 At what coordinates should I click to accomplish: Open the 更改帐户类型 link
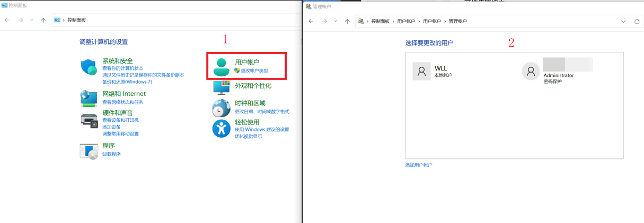(254, 70)
